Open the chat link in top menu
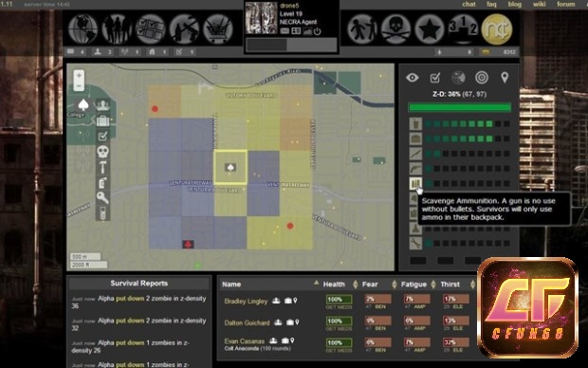The image size is (588, 368). (469, 4)
